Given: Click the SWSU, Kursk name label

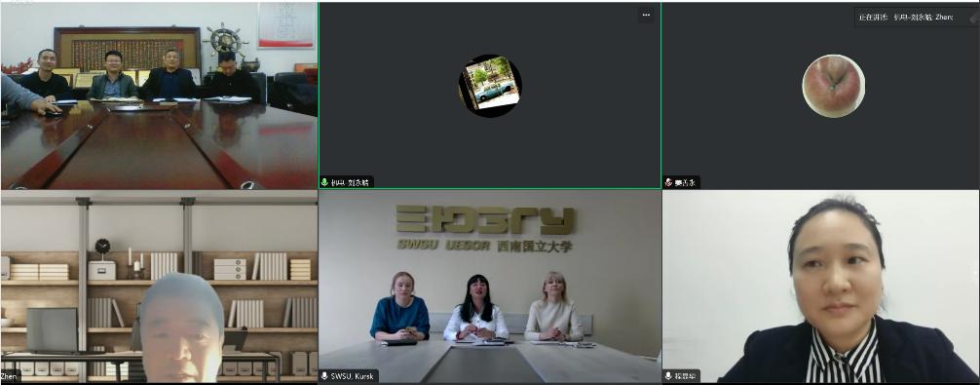Looking at the screenshot, I should 353,375.
